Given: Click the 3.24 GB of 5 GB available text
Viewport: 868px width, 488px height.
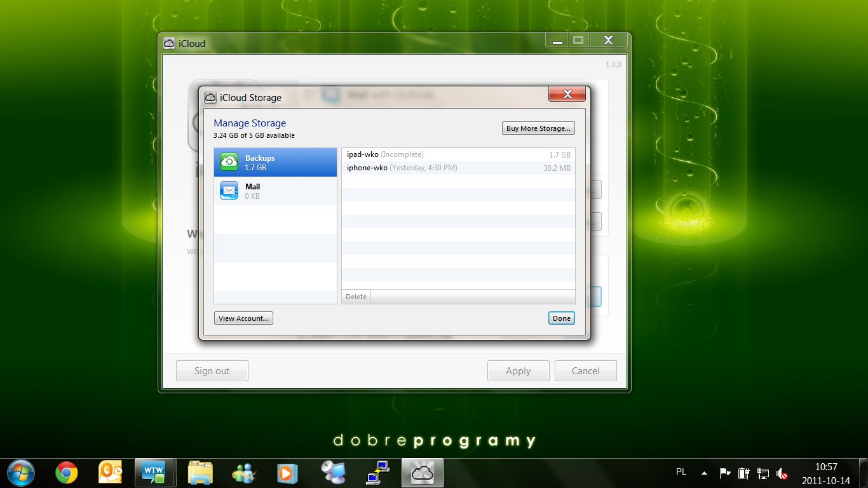Looking at the screenshot, I should pyautogui.click(x=254, y=135).
